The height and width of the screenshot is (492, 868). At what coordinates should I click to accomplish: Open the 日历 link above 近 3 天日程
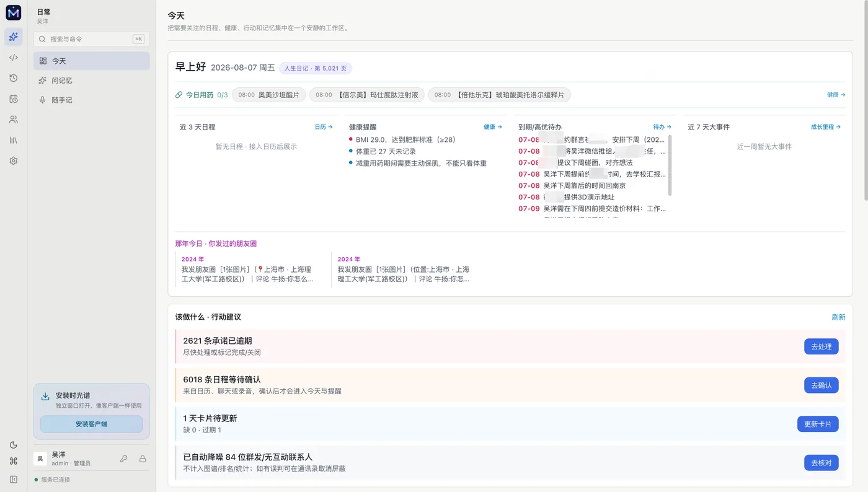324,127
